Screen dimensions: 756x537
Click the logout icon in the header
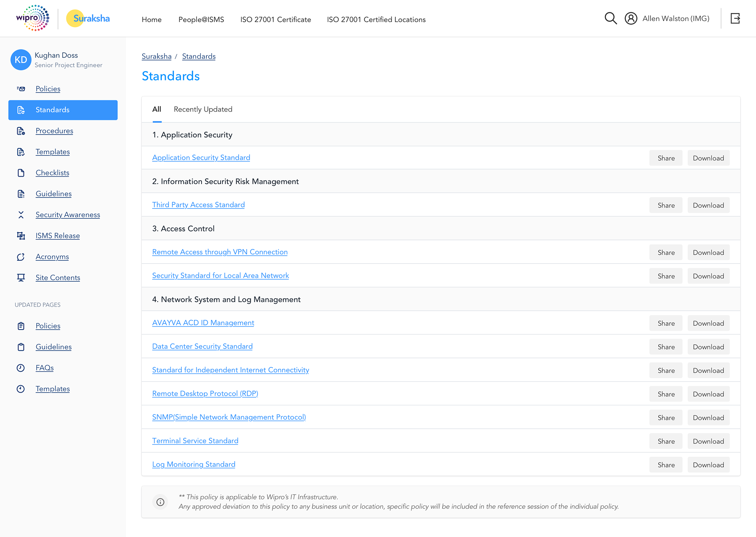pyautogui.click(x=735, y=18)
